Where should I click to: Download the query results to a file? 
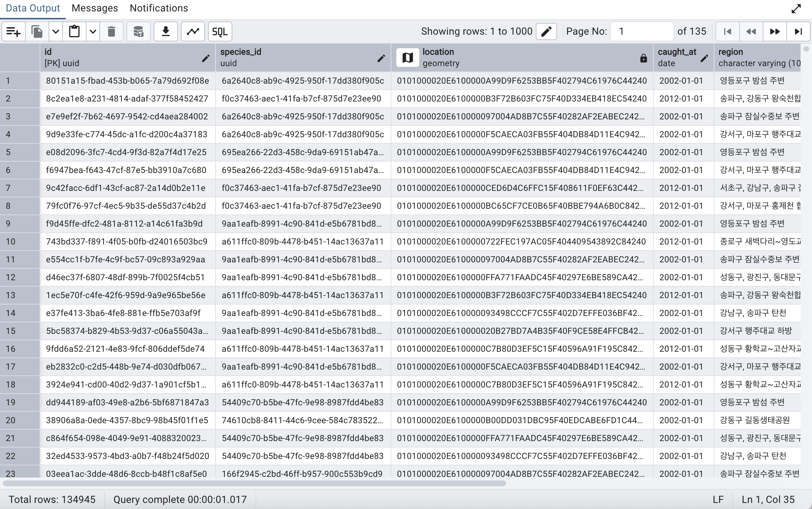tap(165, 31)
